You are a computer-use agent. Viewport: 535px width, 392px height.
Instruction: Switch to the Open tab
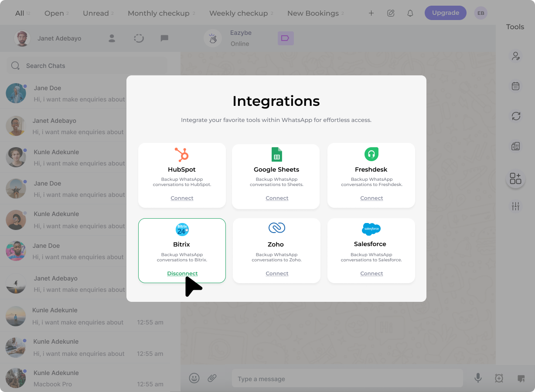point(54,13)
